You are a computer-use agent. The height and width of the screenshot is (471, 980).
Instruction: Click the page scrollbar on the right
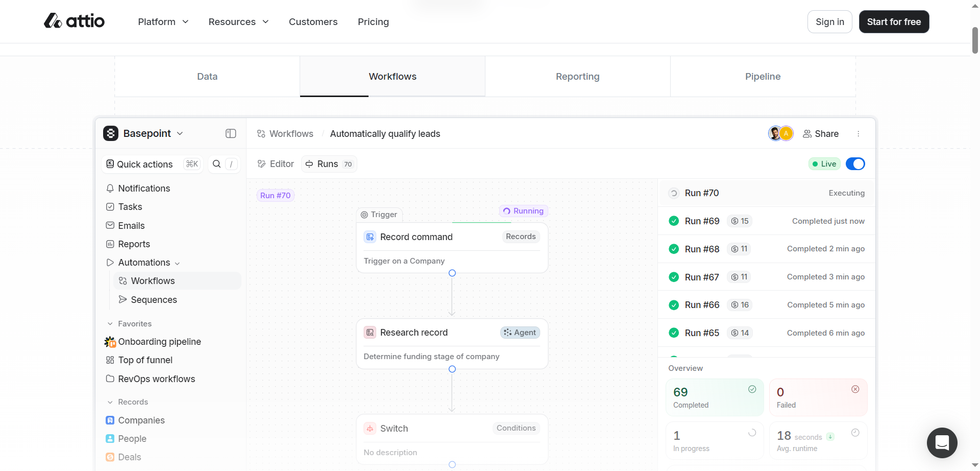pos(974,38)
